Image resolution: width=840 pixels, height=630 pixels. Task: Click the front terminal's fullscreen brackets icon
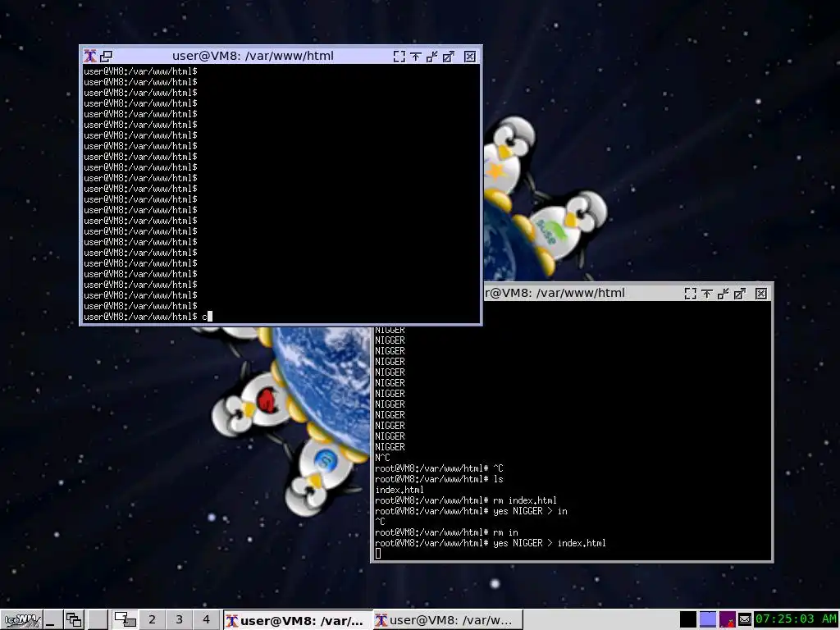(399, 57)
